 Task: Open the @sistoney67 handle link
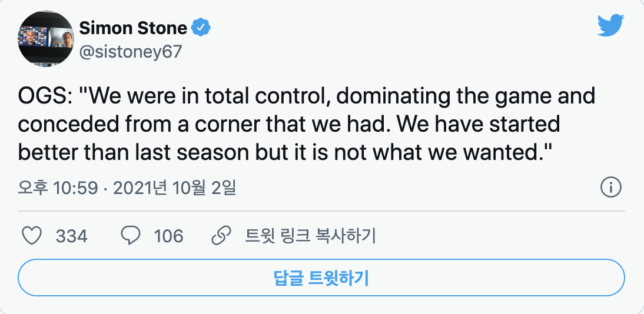[x=131, y=52]
